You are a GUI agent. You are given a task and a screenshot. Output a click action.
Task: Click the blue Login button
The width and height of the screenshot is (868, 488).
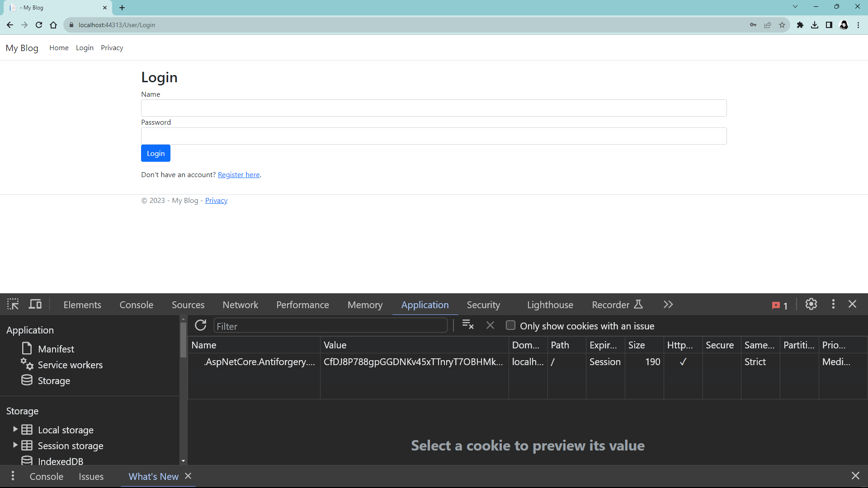tap(156, 153)
